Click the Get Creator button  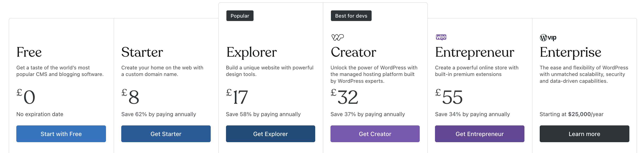coord(375,134)
